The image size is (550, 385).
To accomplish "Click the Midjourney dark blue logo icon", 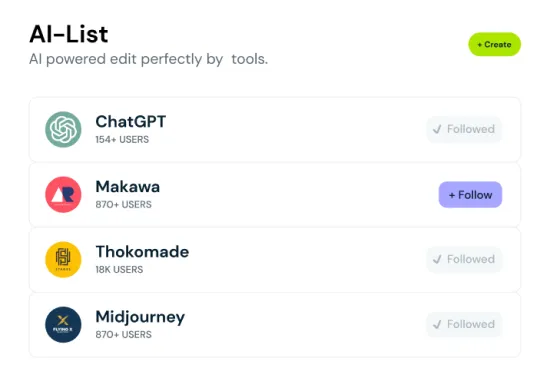I will 63,325.
